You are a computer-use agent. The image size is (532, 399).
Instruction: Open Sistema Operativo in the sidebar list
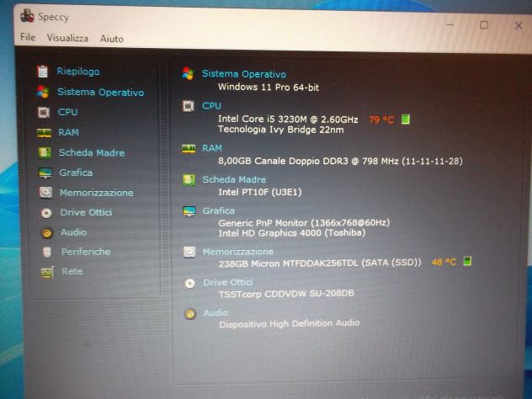coord(101,93)
